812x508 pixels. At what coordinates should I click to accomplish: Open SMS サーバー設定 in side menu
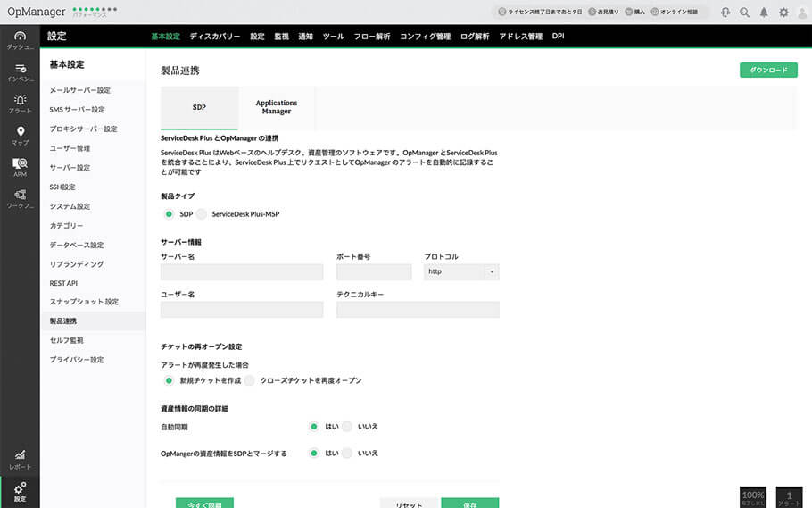point(77,110)
